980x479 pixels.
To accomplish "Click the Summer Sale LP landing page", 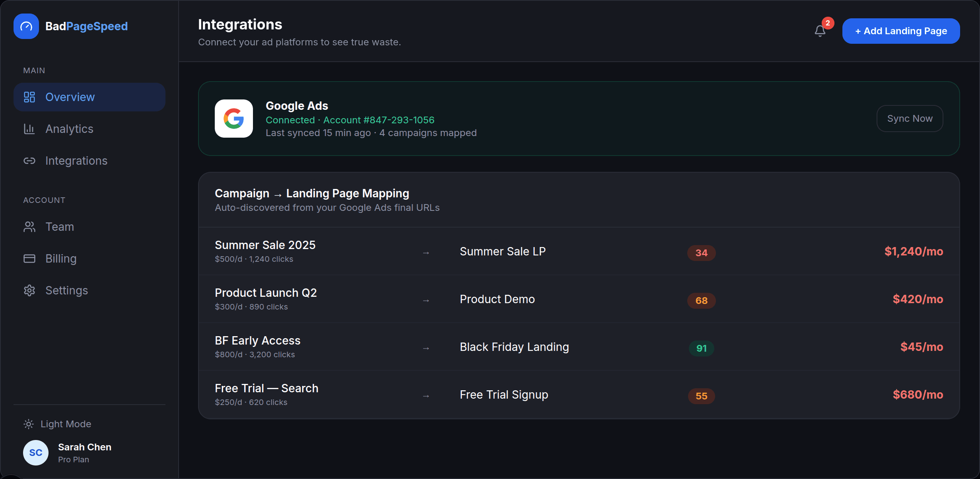I will coord(503,251).
